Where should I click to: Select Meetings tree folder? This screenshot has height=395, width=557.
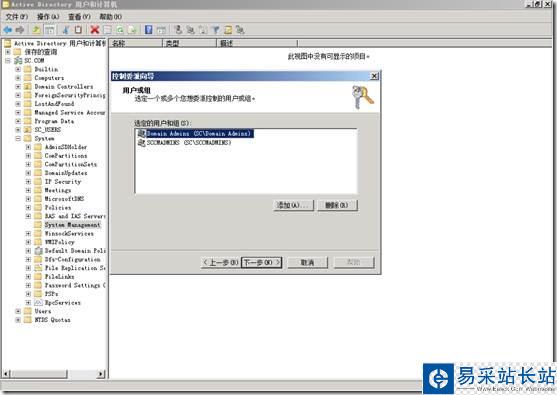tap(58, 190)
